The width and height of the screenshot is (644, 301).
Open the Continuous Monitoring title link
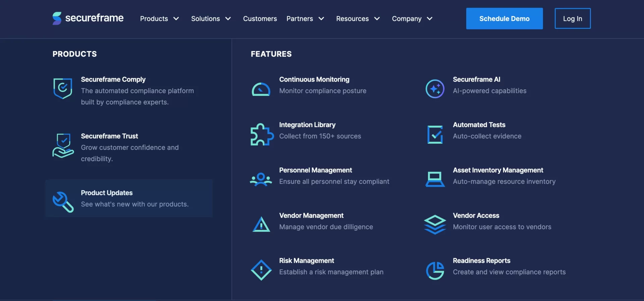pos(314,80)
